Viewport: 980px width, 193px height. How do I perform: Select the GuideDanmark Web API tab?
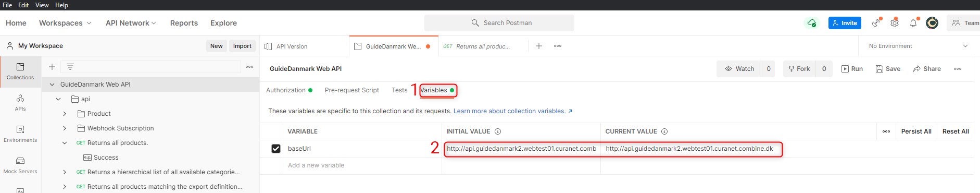[x=394, y=46]
